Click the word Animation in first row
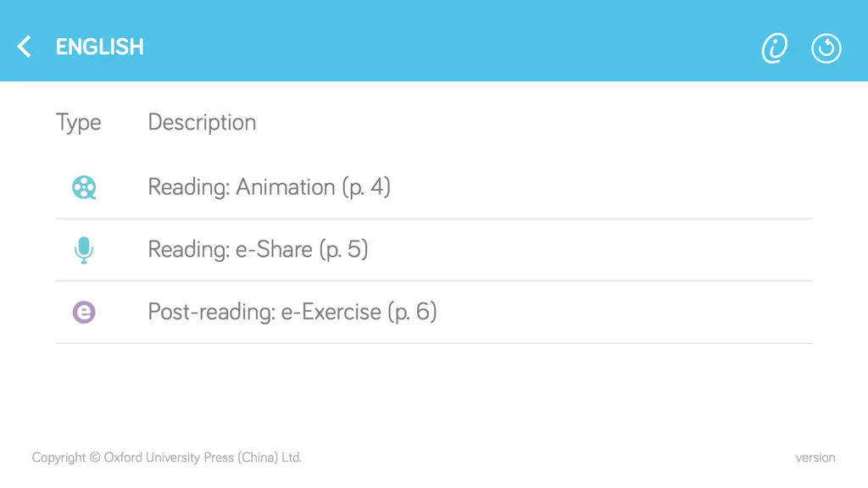The height and width of the screenshot is (488, 868). [286, 187]
